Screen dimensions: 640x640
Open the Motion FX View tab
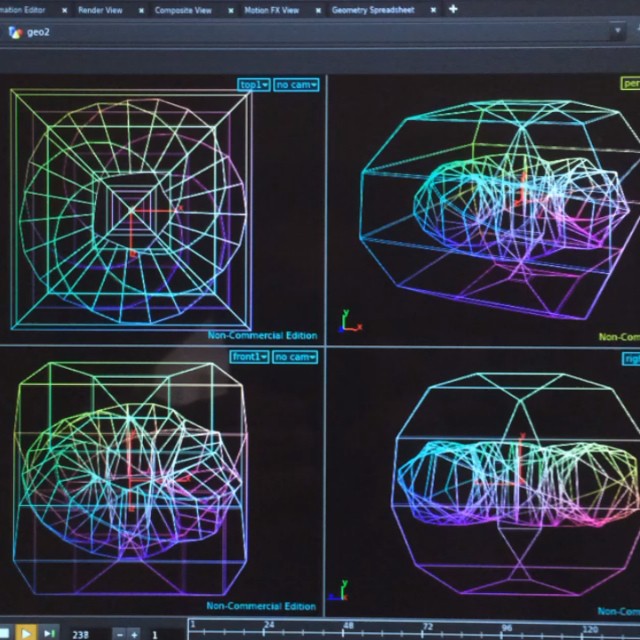[x=270, y=10]
